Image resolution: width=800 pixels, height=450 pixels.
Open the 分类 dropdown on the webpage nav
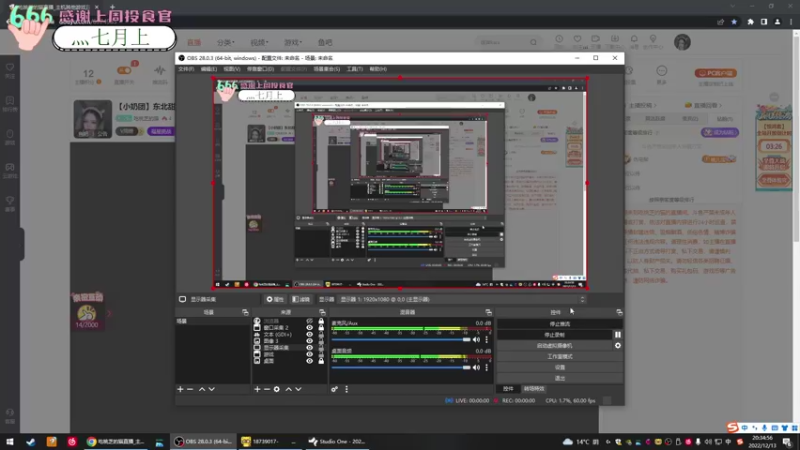[225, 42]
